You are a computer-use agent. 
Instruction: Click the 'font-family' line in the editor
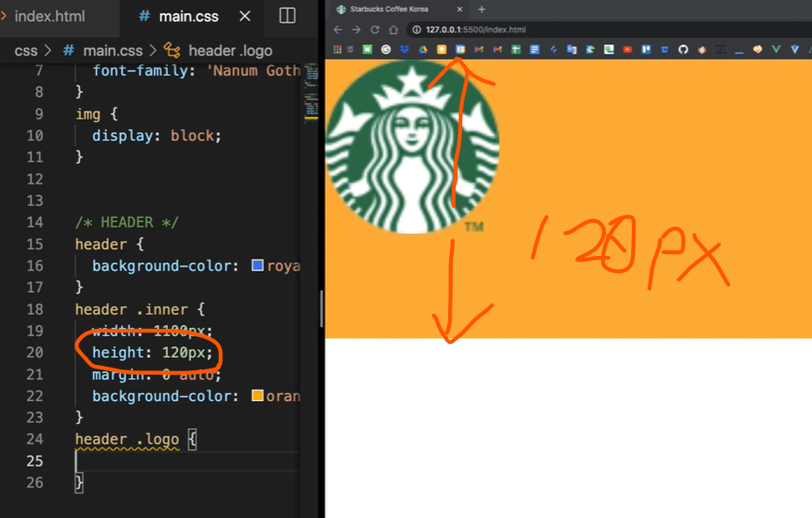(x=196, y=70)
